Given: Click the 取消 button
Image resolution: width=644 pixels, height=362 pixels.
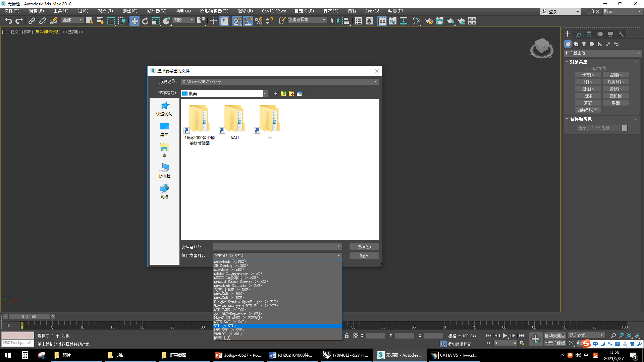Looking at the screenshot, I should pyautogui.click(x=364, y=256).
